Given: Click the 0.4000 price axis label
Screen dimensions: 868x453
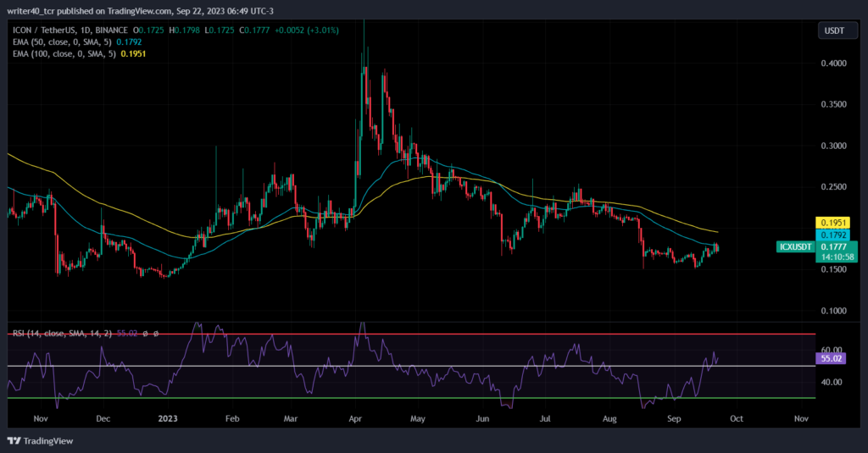Looking at the screenshot, I should pyautogui.click(x=834, y=63).
